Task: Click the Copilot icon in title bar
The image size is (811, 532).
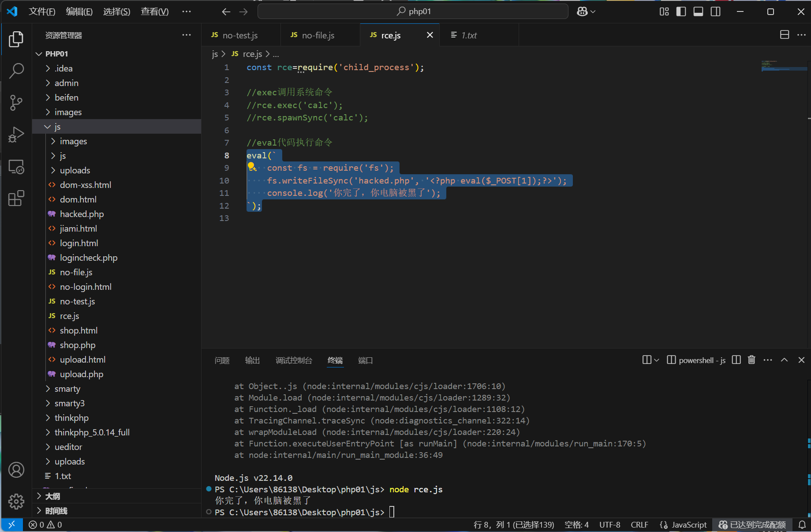Action: click(x=582, y=11)
